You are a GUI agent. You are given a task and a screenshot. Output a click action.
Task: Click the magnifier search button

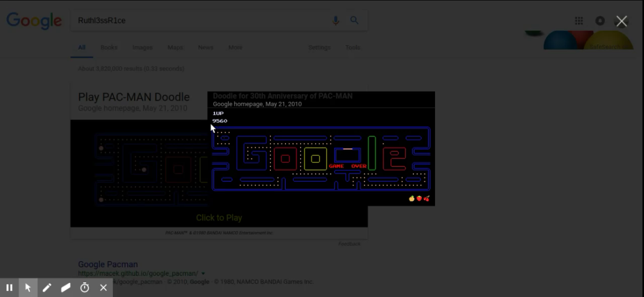pyautogui.click(x=354, y=20)
